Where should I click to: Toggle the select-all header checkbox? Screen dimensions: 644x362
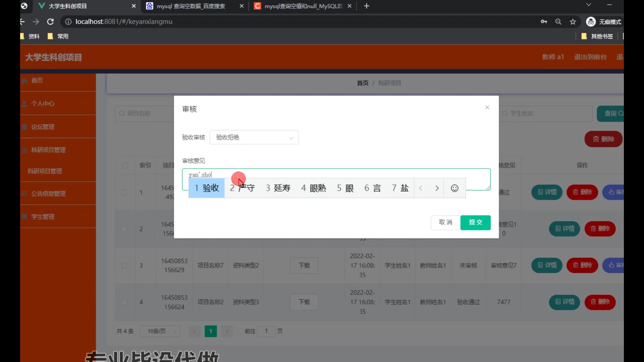pyautogui.click(x=125, y=166)
